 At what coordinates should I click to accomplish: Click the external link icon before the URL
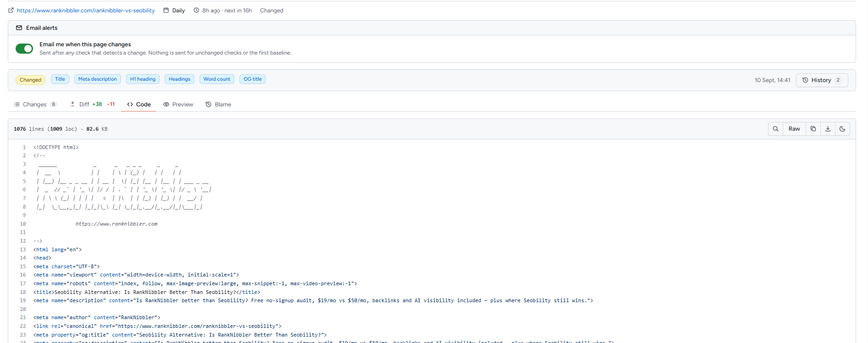[x=11, y=10]
